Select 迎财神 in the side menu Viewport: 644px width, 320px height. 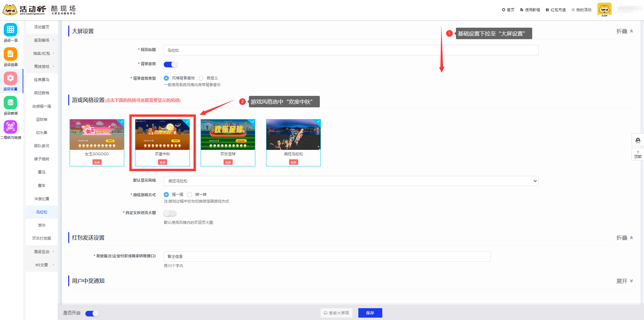[42, 119]
